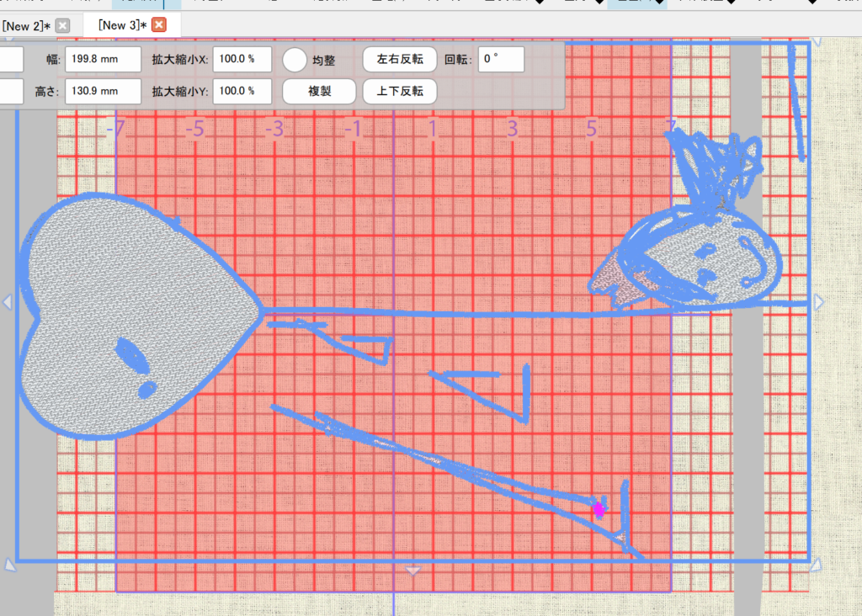Click the pink stitch point marker

click(x=599, y=508)
